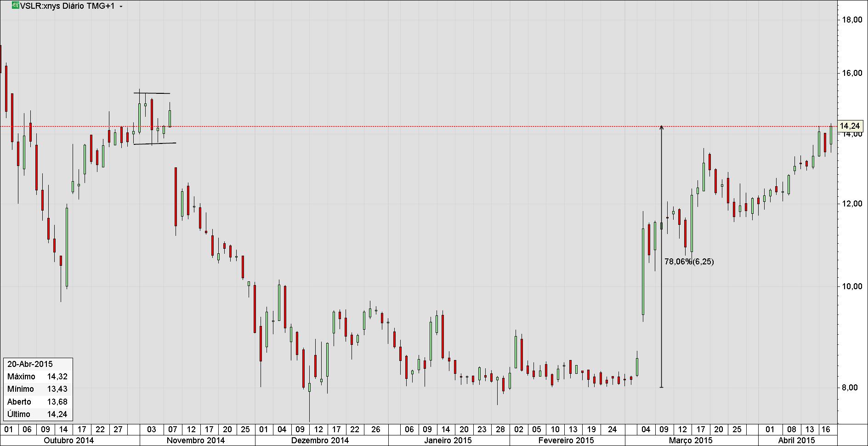This screenshot has height=446, width=868.
Task: Click the green Eq instrument icon
Action: click(x=16, y=6)
